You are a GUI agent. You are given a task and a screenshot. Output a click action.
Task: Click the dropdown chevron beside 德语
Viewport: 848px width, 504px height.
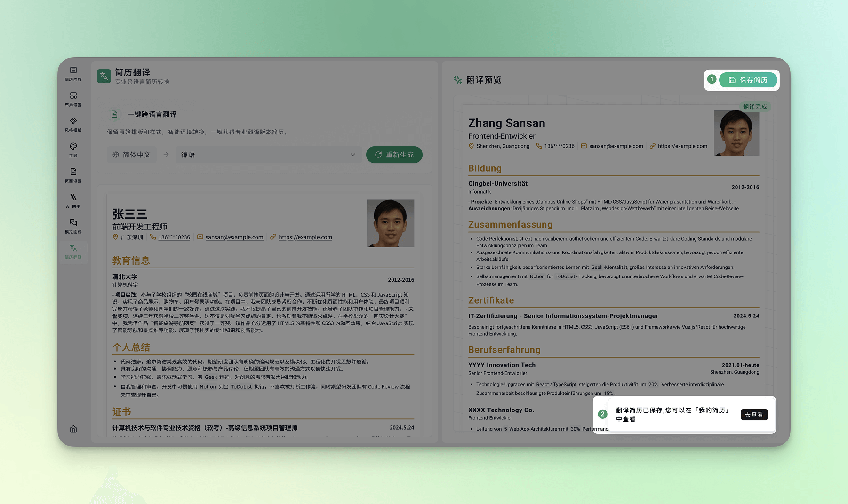pyautogui.click(x=353, y=155)
